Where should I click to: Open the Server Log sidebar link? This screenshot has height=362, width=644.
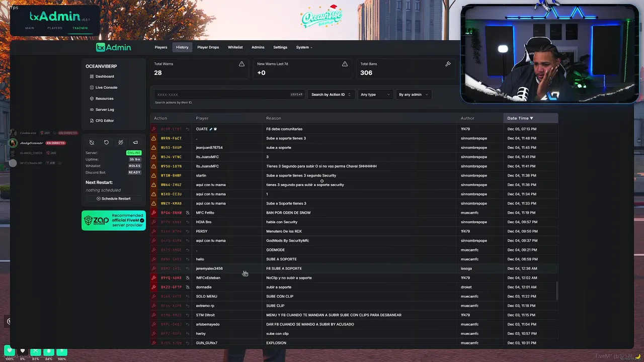point(105,110)
